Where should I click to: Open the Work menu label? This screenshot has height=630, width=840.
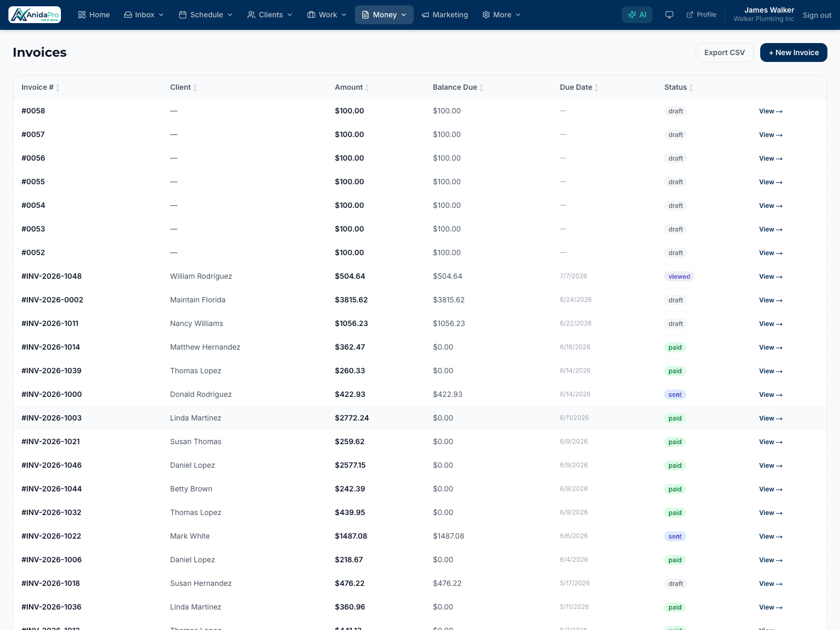click(x=328, y=15)
